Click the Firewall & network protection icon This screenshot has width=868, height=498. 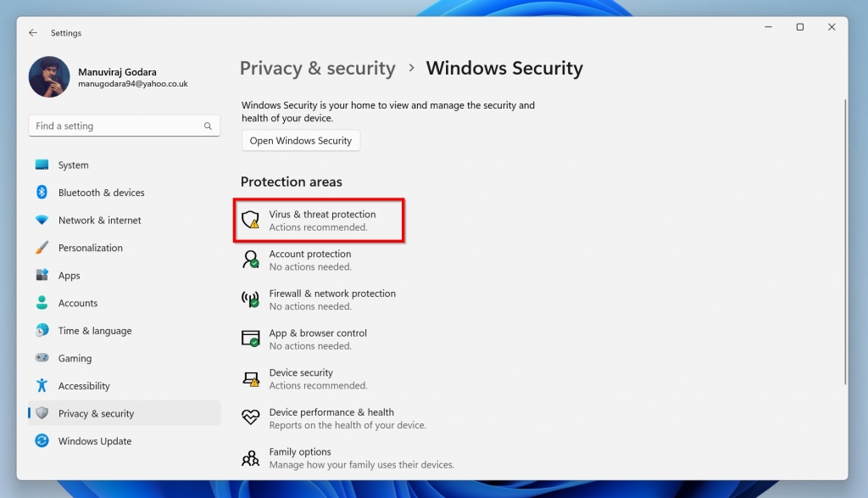(249, 299)
